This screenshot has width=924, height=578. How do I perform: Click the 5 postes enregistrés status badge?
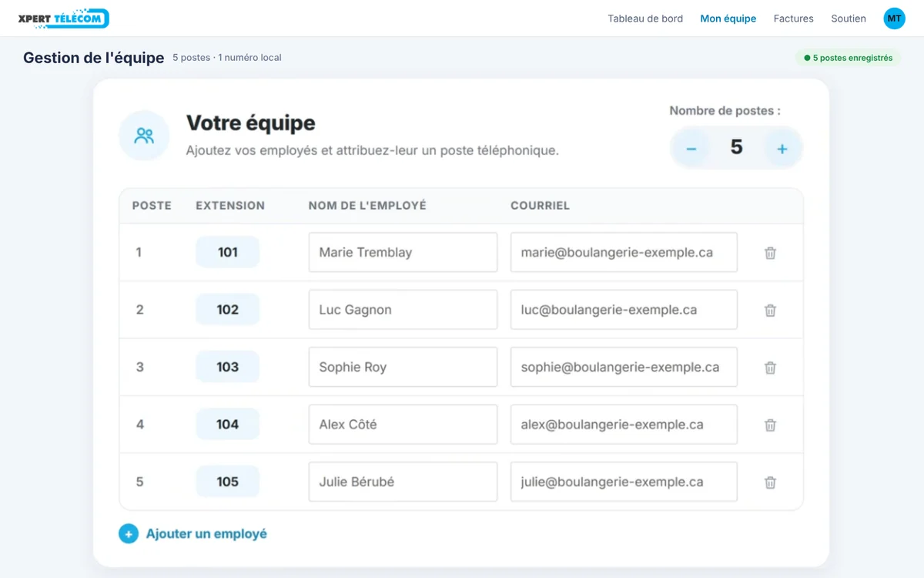(x=848, y=58)
